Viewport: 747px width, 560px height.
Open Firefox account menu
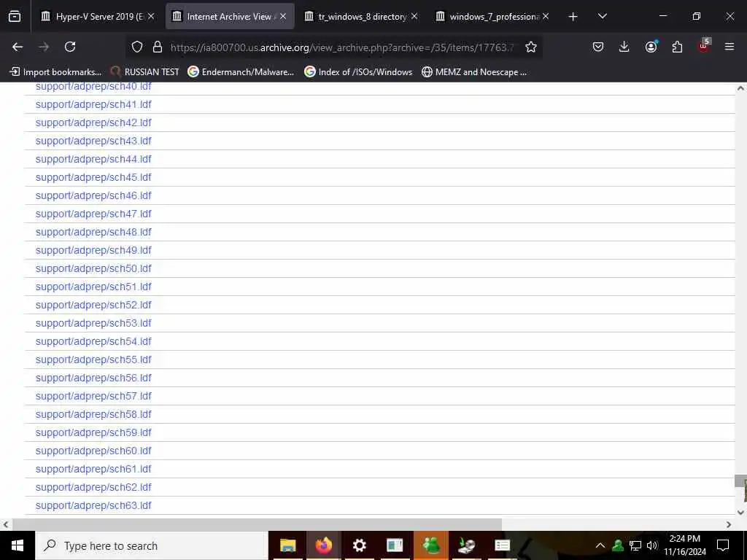pos(651,47)
